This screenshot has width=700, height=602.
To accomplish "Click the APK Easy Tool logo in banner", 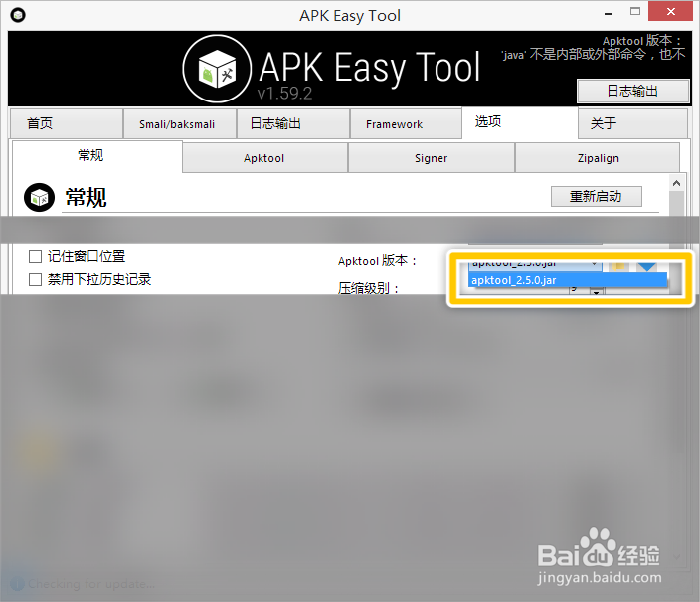I will [217, 69].
